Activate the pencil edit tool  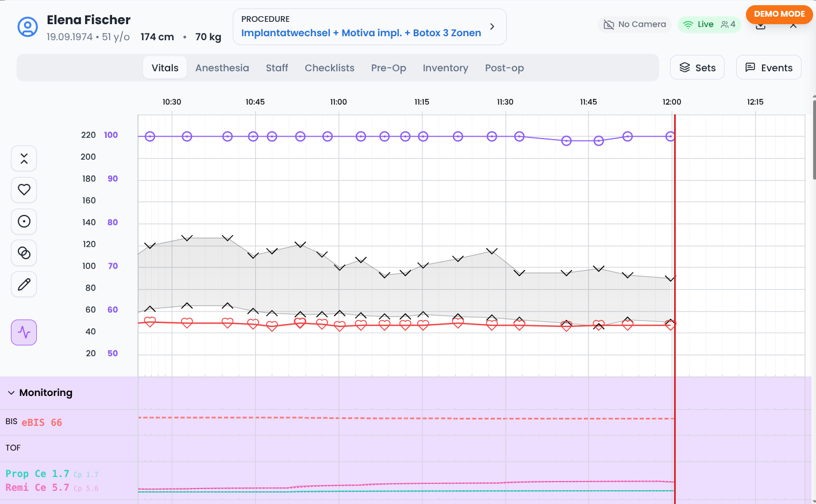24,284
